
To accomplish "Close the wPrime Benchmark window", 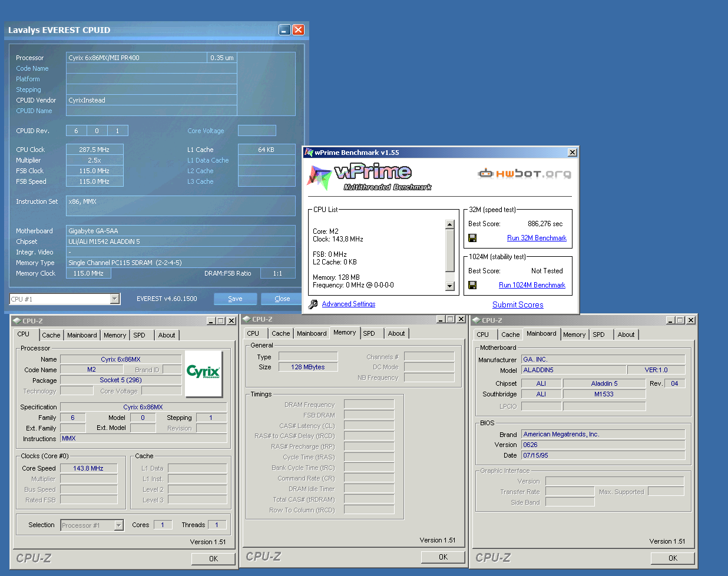I will click(x=572, y=153).
